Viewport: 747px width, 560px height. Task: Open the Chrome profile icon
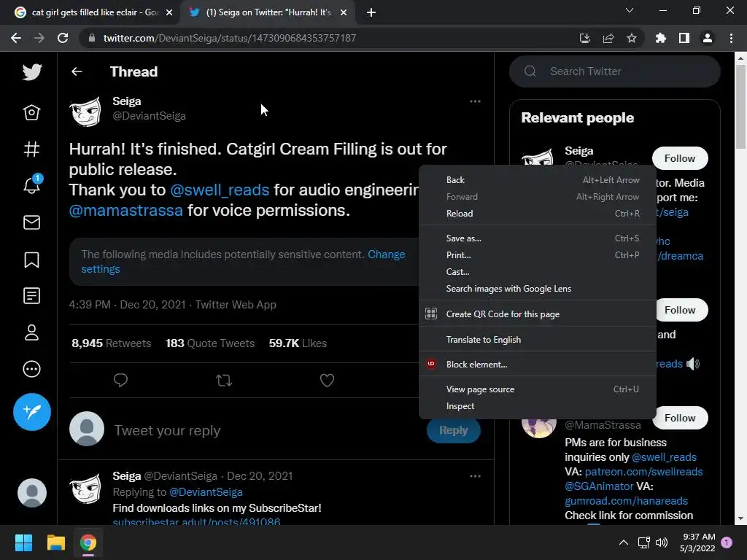[x=708, y=38]
